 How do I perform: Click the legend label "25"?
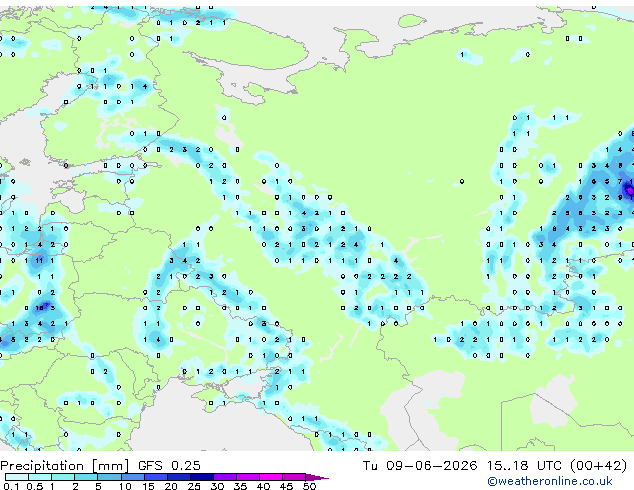click(194, 486)
